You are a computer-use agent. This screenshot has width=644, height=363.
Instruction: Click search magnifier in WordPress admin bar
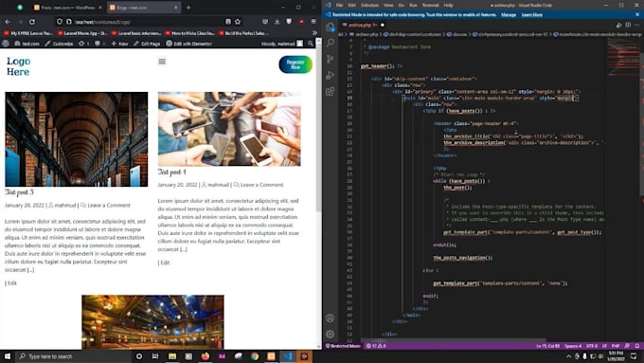pos(311,44)
